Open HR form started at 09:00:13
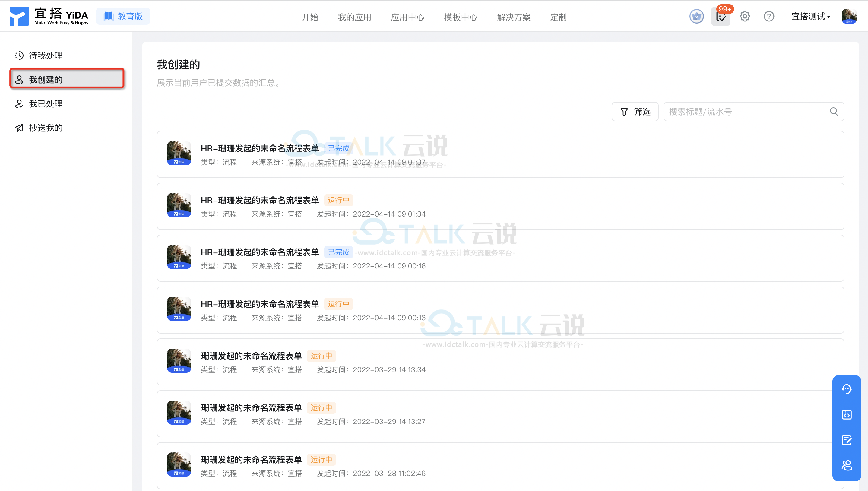This screenshot has width=868, height=491. 500,310
